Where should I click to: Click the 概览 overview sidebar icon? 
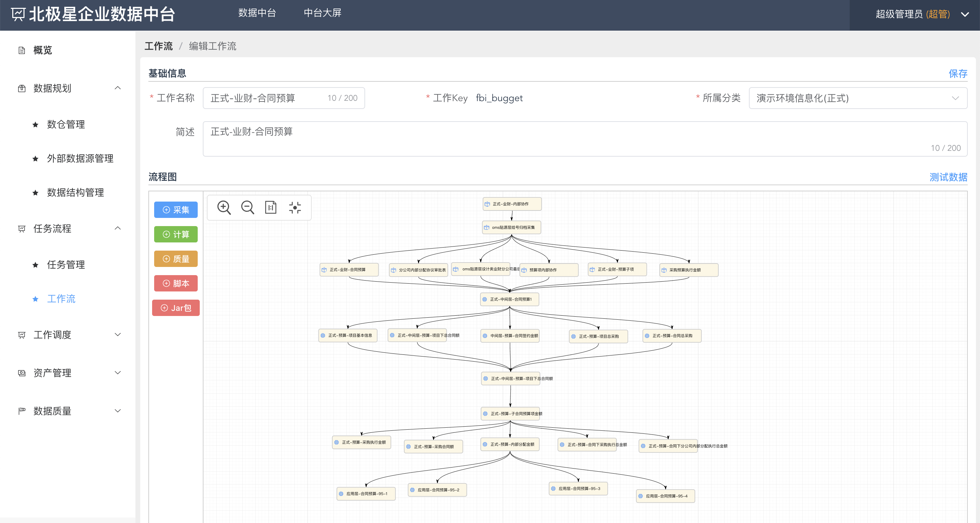pyautogui.click(x=22, y=50)
